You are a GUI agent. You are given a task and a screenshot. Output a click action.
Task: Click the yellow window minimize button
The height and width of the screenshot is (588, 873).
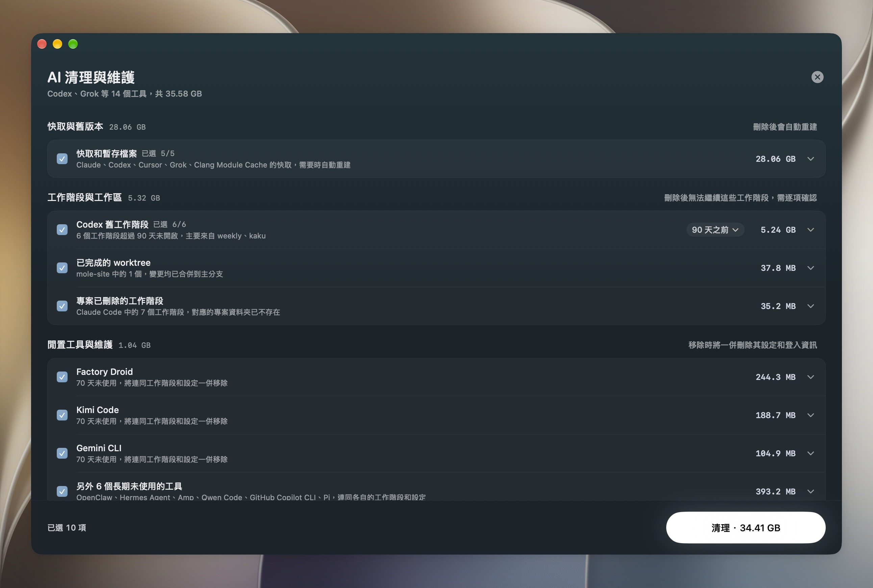(57, 44)
